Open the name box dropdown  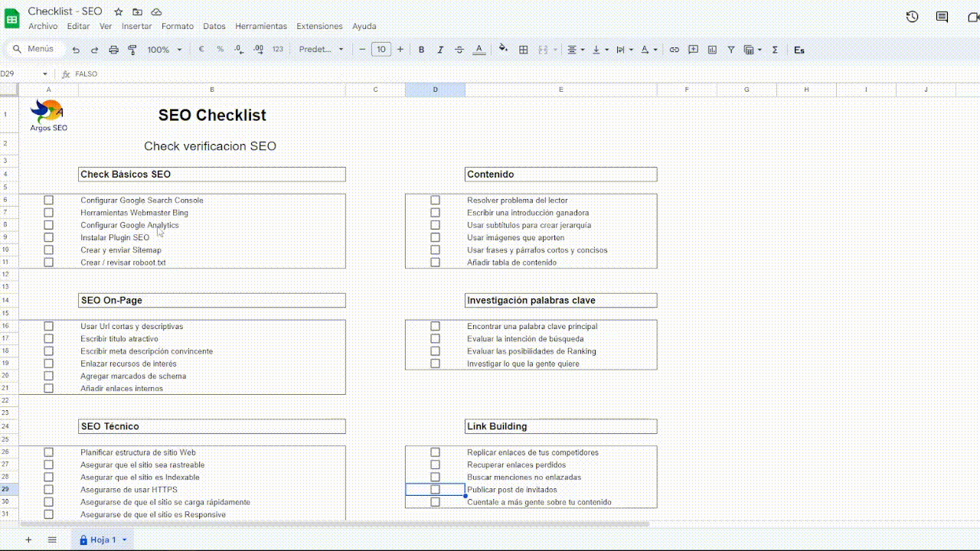45,74
